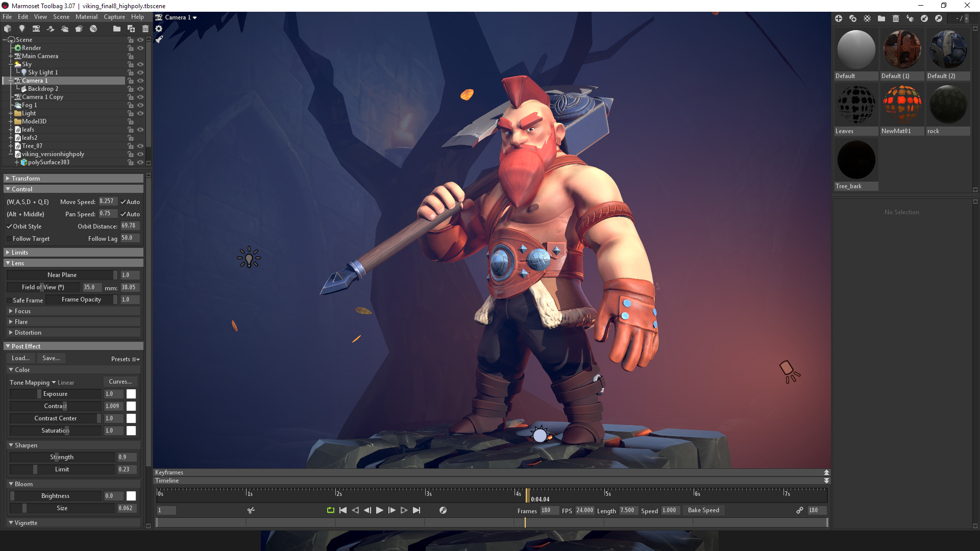Create a new folder in scene hierarchy
This screenshot has width=980, height=551.
[x=117, y=29]
